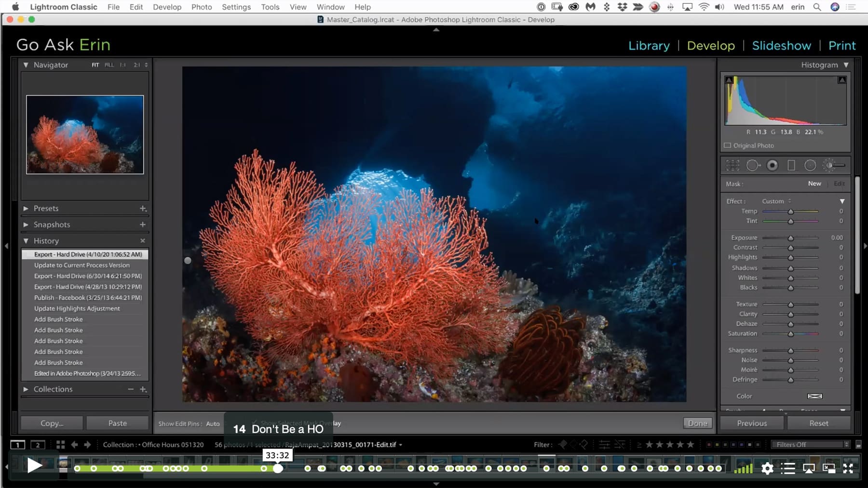Collapse the Histogram panel
Screen dimensions: 868x488
pyautogui.click(x=846, y=65)
